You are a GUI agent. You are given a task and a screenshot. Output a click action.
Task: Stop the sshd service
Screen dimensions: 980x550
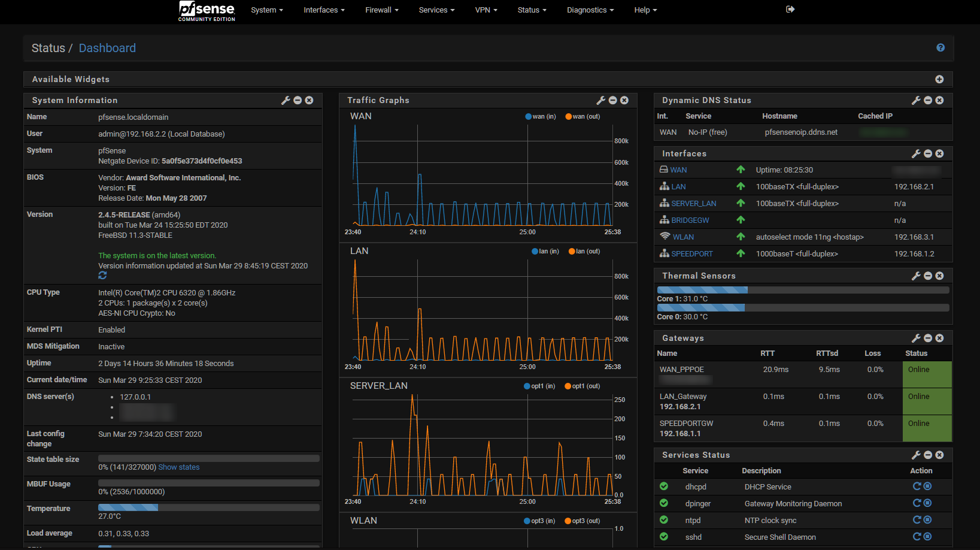click(x=927, y=536)
